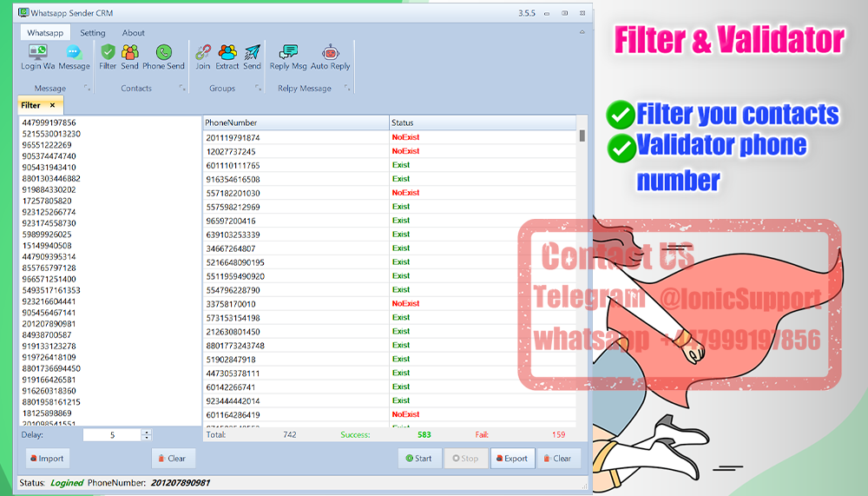Click the Logined status text

point(67,483)
